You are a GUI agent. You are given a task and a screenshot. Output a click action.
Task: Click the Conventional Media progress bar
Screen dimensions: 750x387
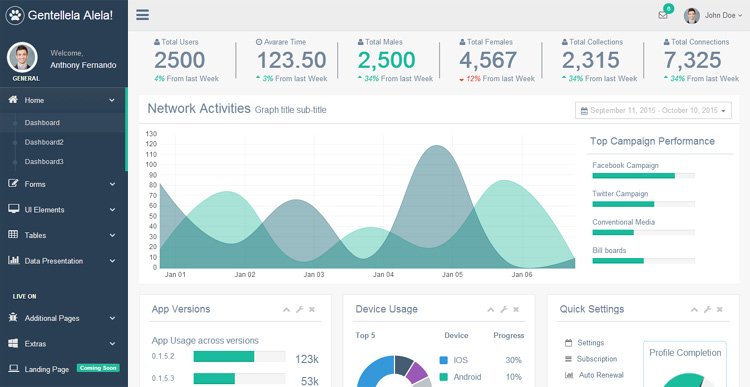tap(643, 232)
